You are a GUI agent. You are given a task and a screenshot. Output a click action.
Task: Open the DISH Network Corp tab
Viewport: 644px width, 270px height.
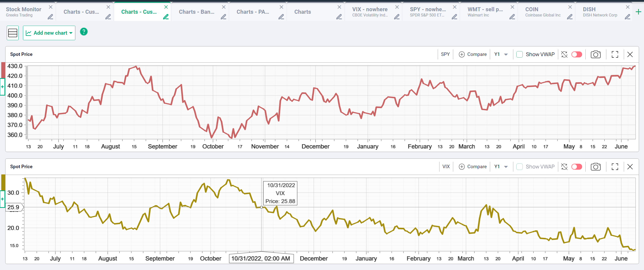[600, 12]
